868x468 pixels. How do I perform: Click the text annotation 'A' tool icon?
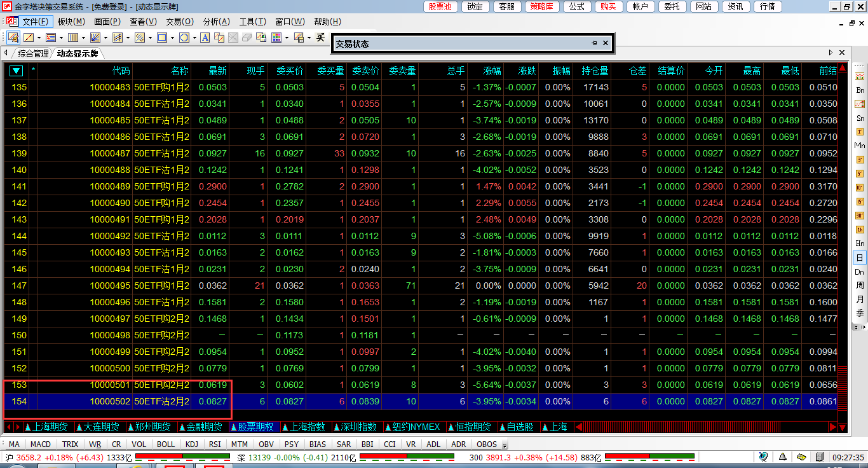click(205, 38)
